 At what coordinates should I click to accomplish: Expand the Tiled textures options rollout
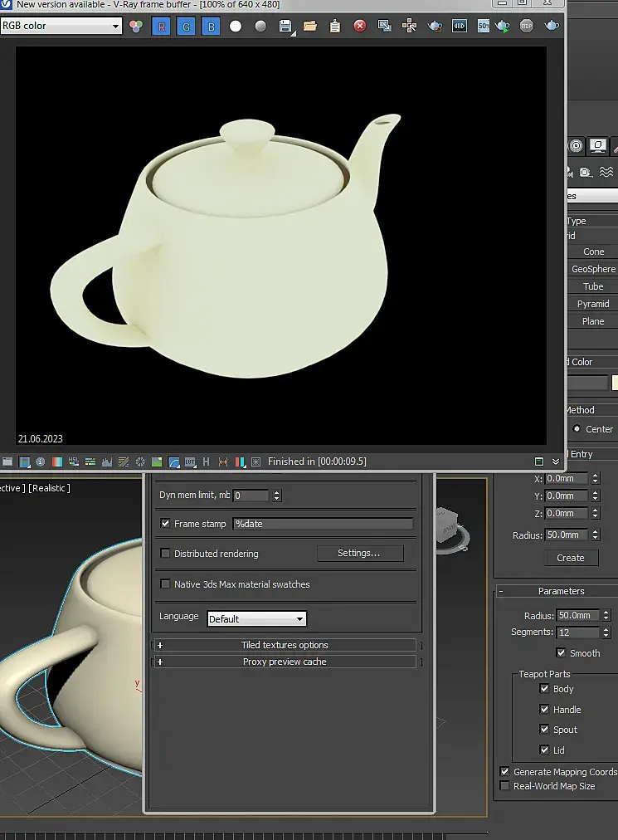285,645
